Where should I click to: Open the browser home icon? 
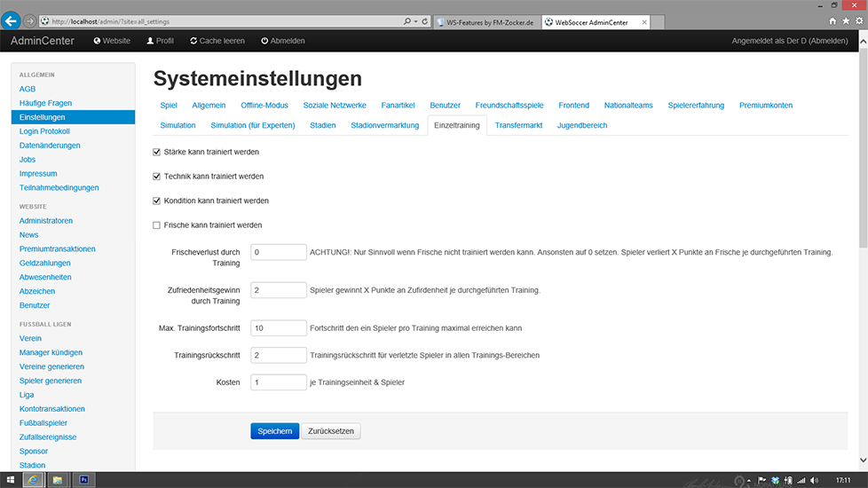(832, 20)
